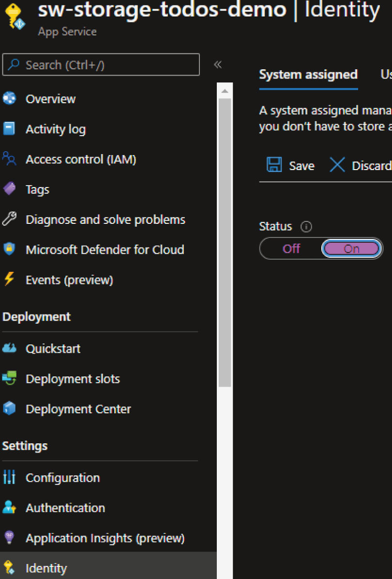Click the Deployment Center cube icon
392x579 pixels.
(9, 408)
